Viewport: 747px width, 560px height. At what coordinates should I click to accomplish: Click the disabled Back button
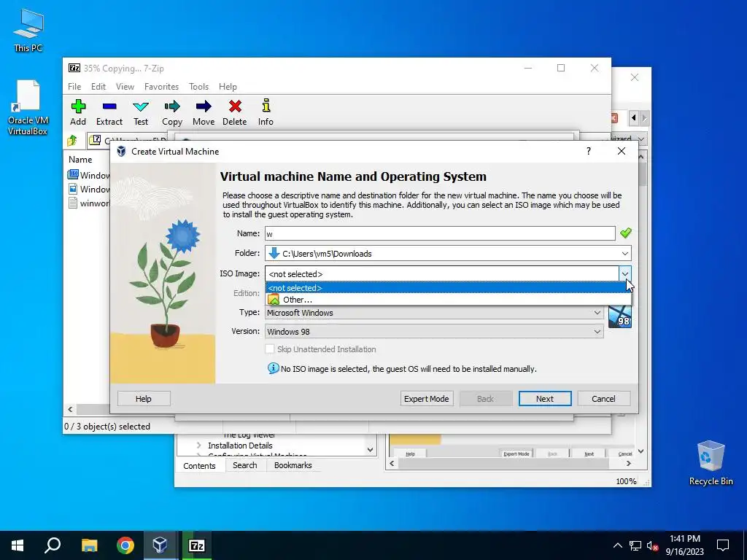[x=485, y=399]
